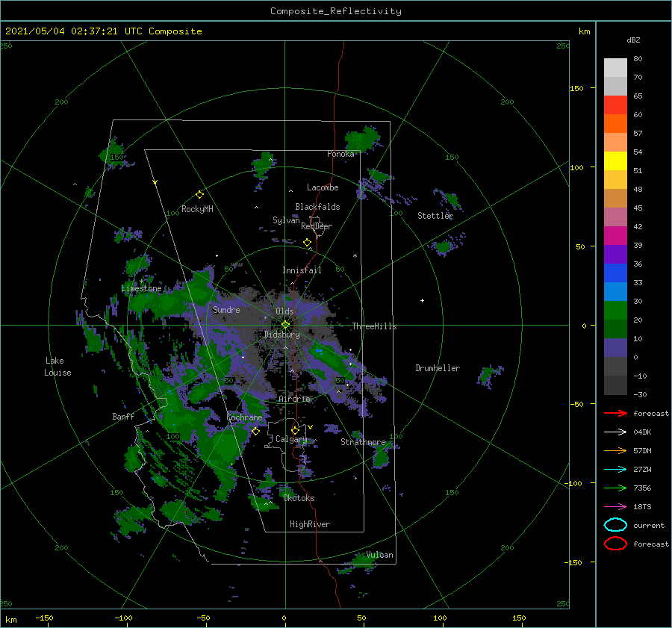Click the cyan 27ZW arrow icon

pos(615,470)
